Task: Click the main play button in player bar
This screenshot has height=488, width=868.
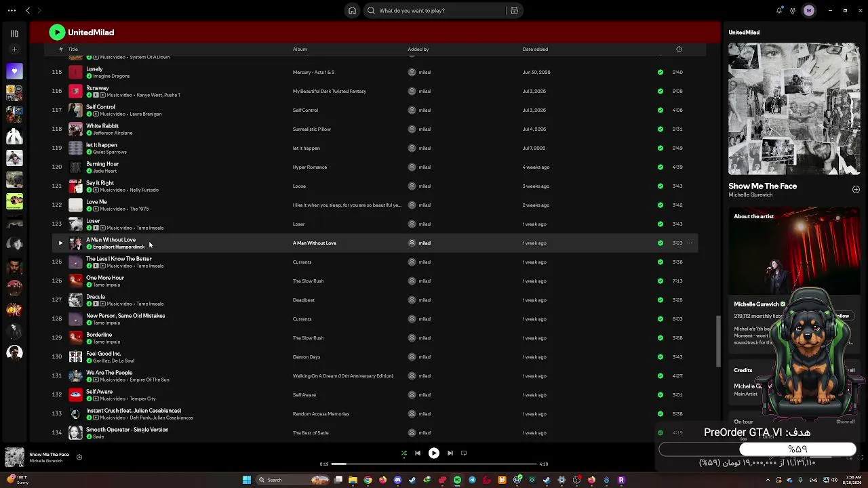Action: pos(434,453)
